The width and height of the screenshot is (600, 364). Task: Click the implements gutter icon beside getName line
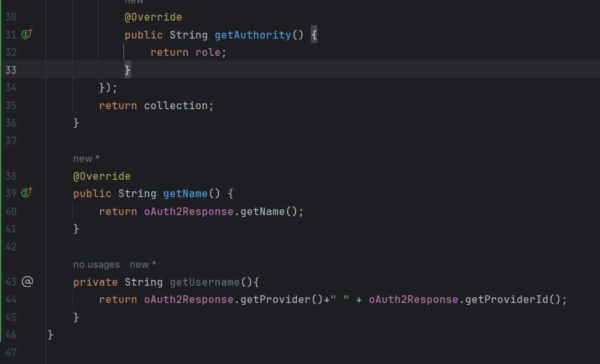pyautogui.click(x=27, y=193)
